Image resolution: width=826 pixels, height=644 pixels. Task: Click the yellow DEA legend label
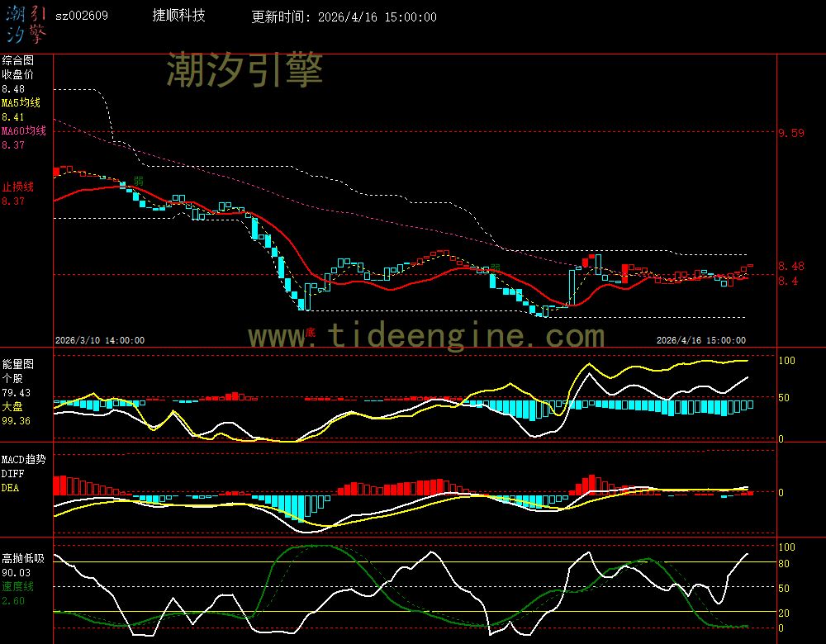10,488
